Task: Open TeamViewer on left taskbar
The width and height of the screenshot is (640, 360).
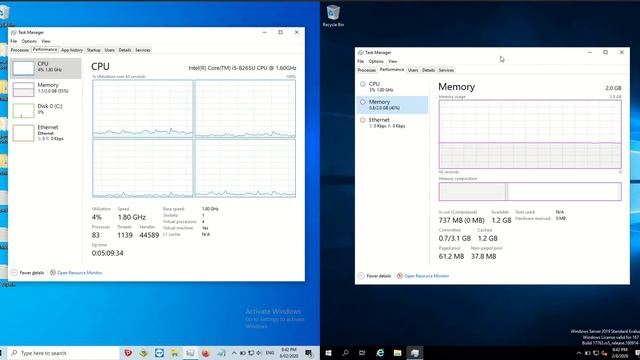Action: click(x=159, y=353)
